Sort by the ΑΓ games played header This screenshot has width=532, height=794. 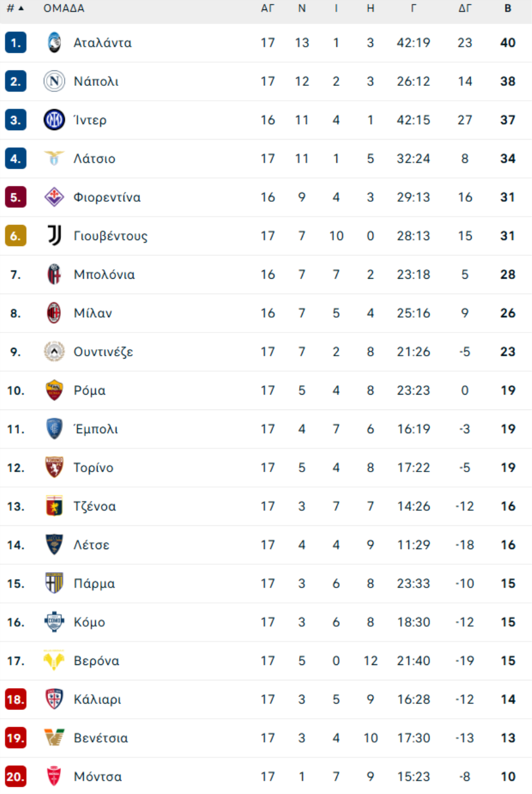(x=268, y=8)
